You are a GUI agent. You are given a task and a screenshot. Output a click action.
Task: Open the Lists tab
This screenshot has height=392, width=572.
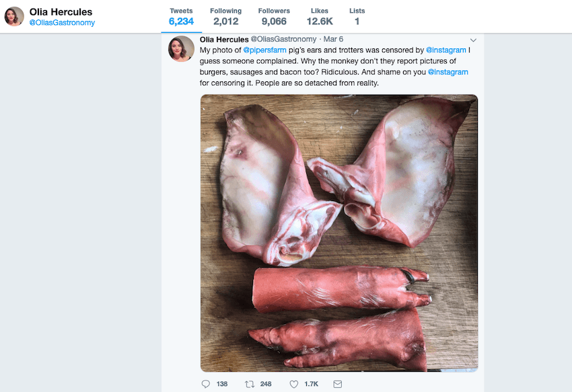pos(357,16)
